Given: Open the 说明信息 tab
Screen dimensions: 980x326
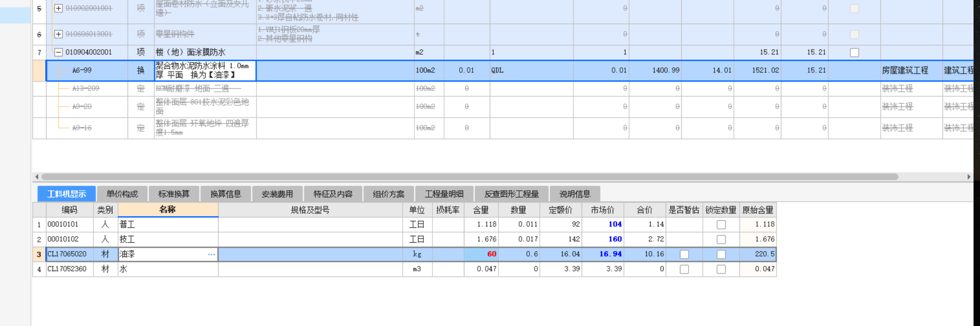Looking at the screenshot, I should 575,194.
